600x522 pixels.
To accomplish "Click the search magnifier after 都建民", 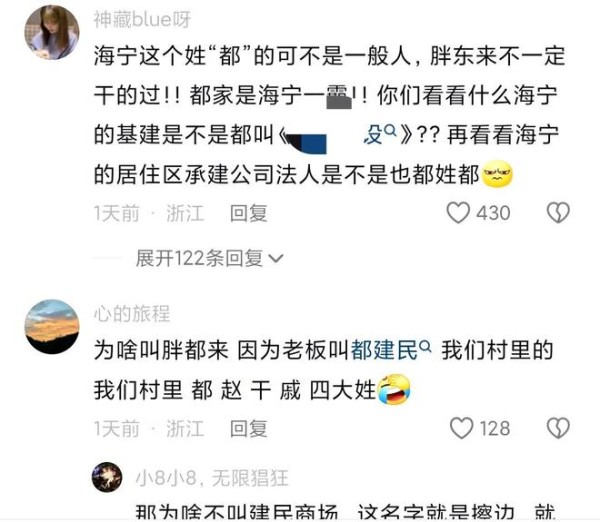I will pos(425,347).
